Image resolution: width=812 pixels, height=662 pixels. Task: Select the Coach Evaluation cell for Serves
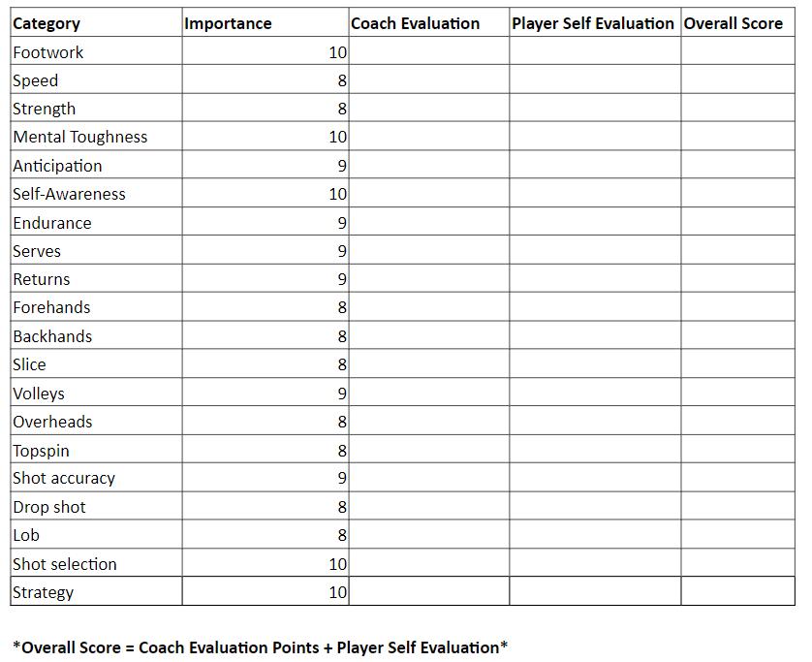pyautogui.click(x=428, y=251)
